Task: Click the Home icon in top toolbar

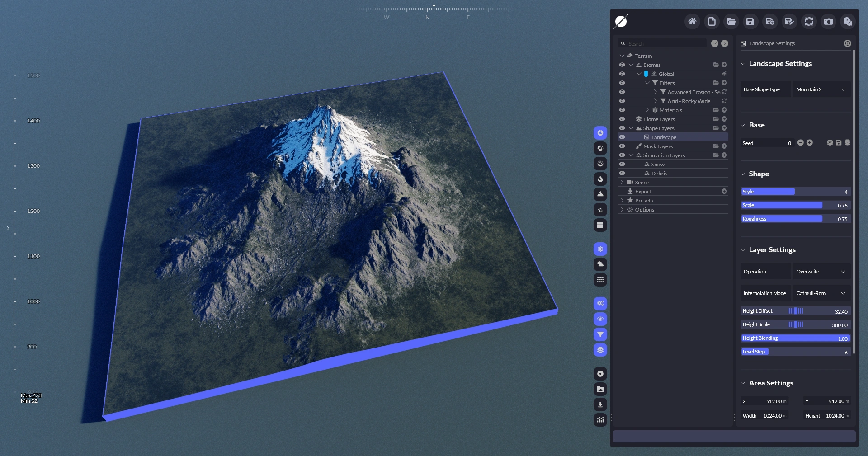Action: 692,21
